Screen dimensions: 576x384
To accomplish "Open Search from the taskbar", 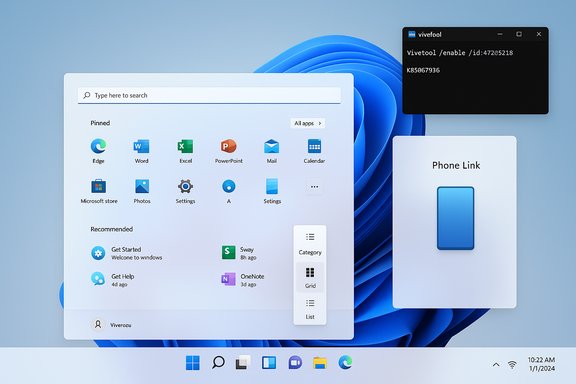I will click(218, 363).
